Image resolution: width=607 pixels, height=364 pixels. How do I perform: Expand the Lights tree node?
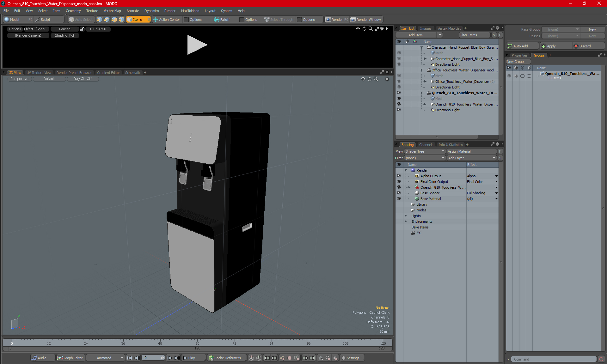click(x=406, y=216)
